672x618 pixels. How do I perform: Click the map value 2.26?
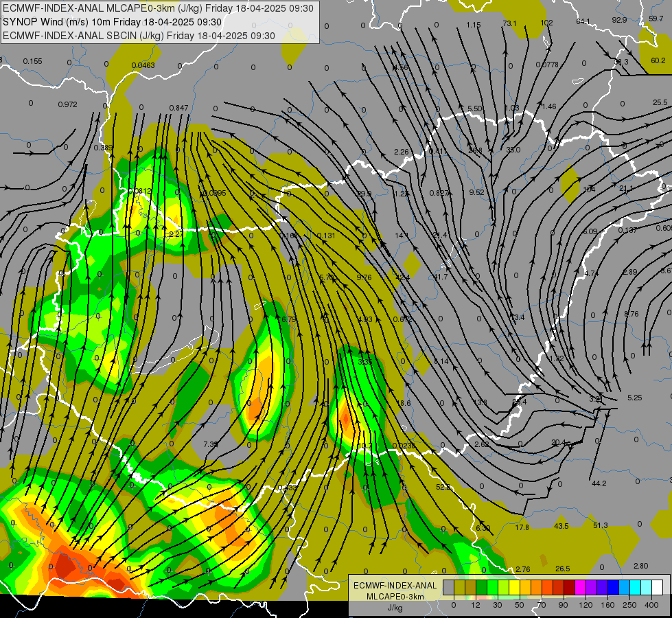pyautogui.click(x=402, y=152)
